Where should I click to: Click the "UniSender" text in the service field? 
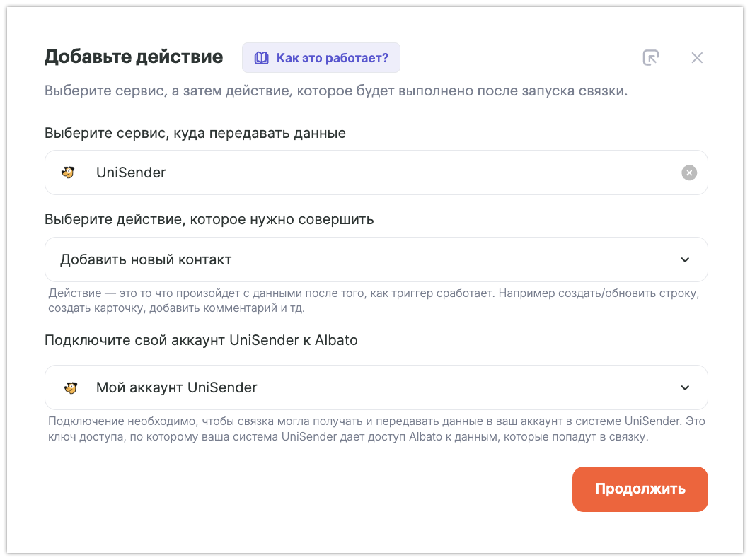point(131,173)
